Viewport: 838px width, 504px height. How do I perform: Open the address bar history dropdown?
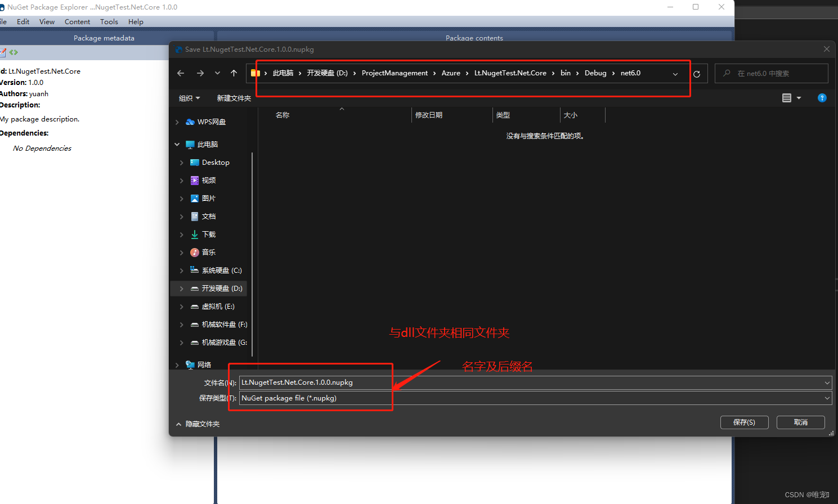coord(675,74)
